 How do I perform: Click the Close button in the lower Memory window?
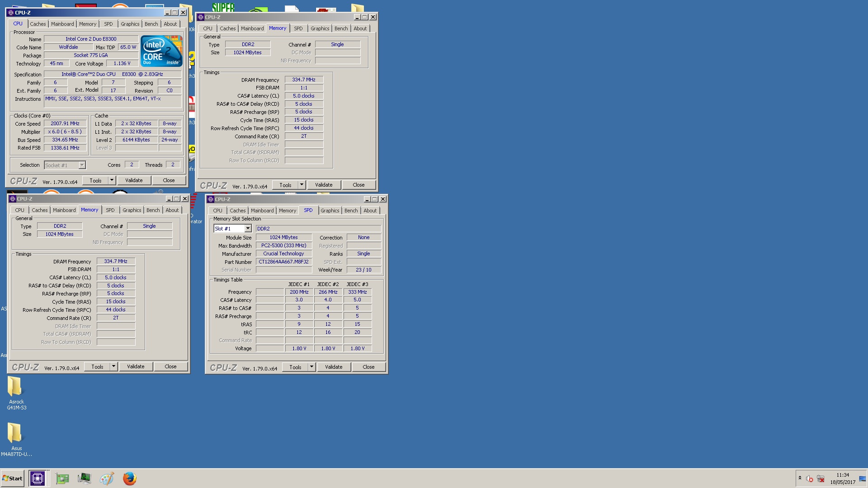pyautogui.click(x=170, y=366)
